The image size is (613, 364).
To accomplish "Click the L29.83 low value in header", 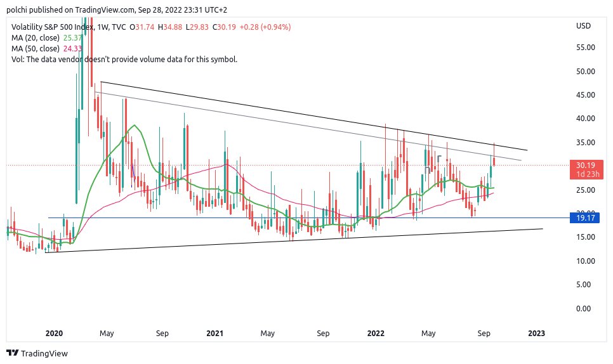I will tap(197, 27).
